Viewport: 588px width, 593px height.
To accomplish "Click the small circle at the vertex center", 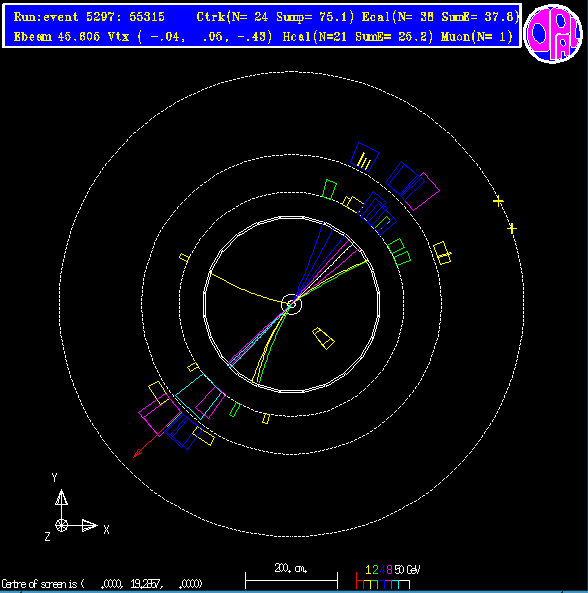I will 292,304.
